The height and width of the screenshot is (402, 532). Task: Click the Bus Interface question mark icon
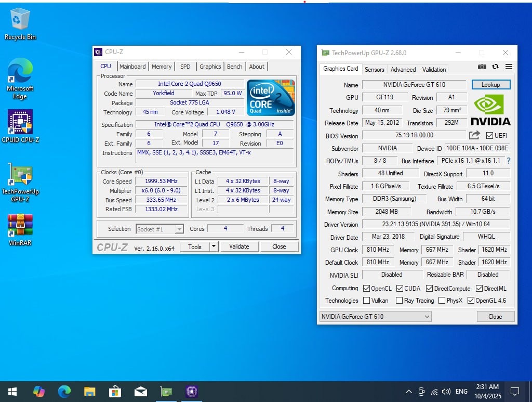[x=508, y=161]
